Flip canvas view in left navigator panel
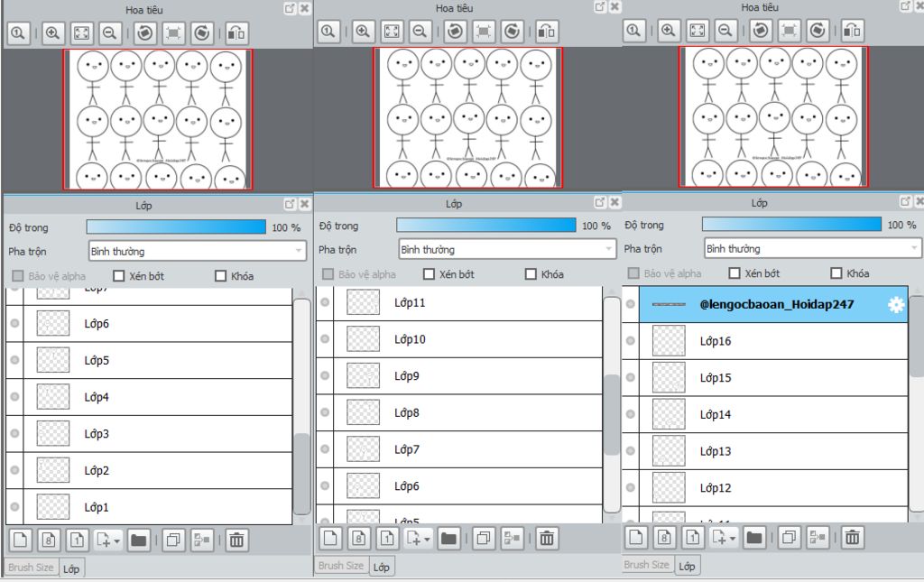This screenshot has width=924, height=582. pyautogui.click(x=237, y=33)
